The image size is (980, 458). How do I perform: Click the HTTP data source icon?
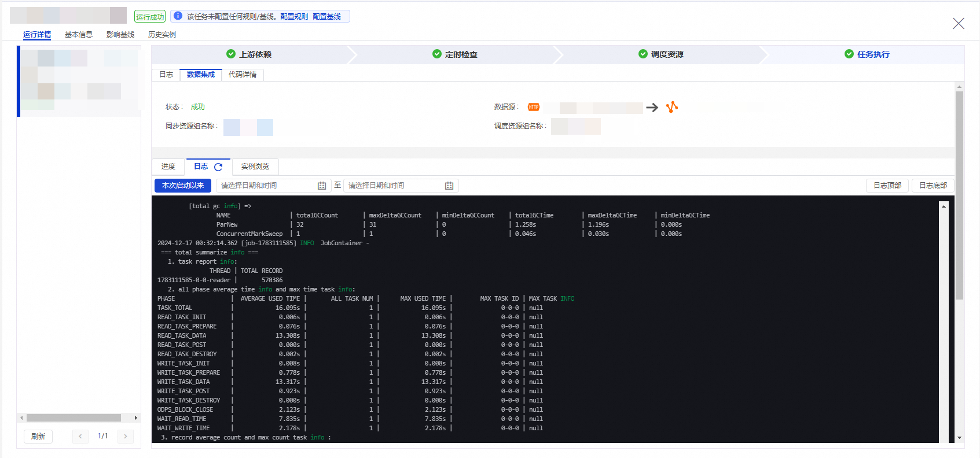[534, 107]
